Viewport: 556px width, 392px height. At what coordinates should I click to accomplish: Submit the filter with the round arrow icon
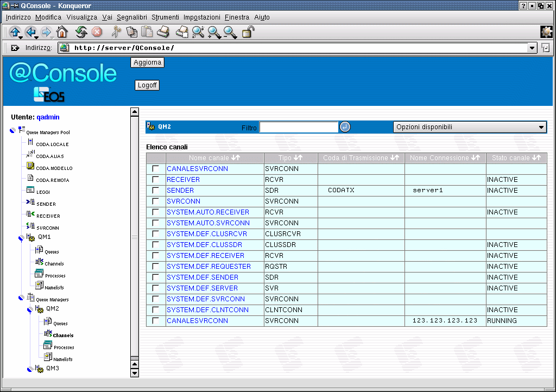345,127
